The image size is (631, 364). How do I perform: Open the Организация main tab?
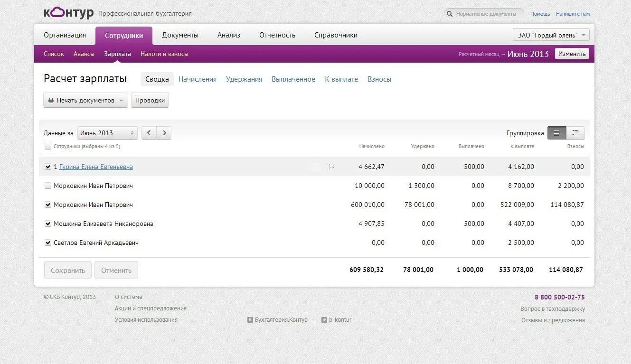pyautogui.click(x=65, y=35)
